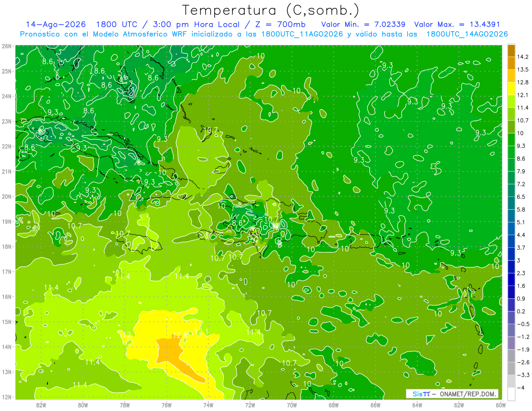Click the "-3.3" value on the color scale

click(x=523, y=375)
